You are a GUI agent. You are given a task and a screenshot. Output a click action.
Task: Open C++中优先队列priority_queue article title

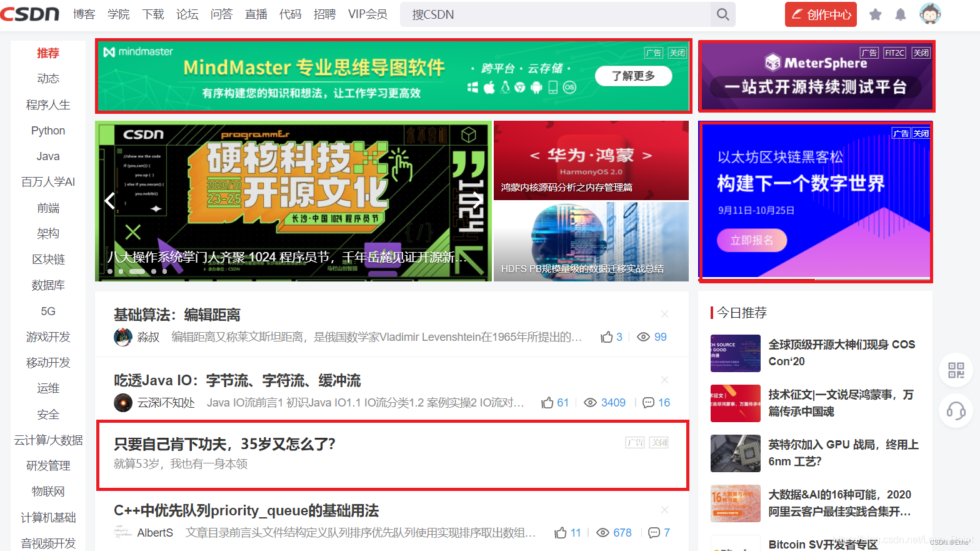pyautogui.click(x=246, y=510)
